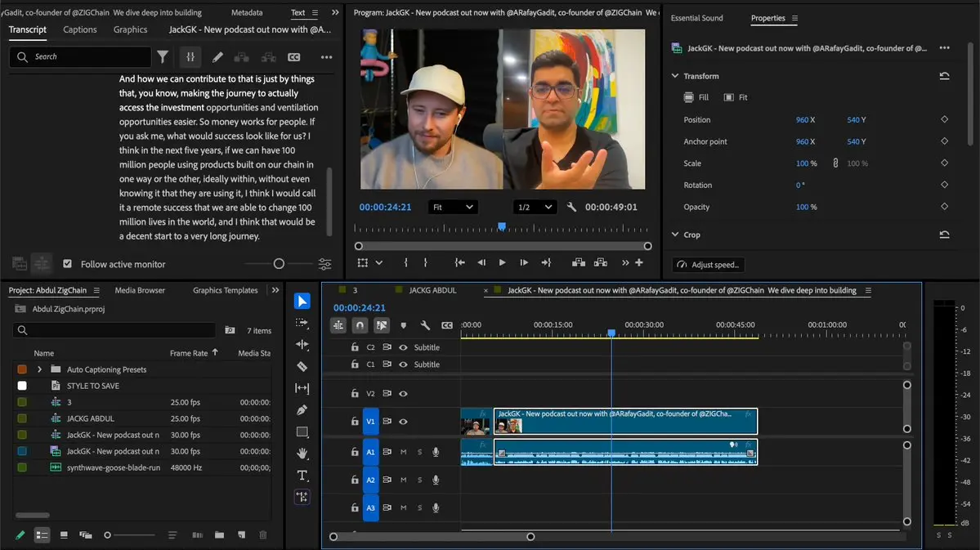Open the Essential Sound tab
Image resolution: width=980 pixels, height=550 pixels.
coord(696,18)
